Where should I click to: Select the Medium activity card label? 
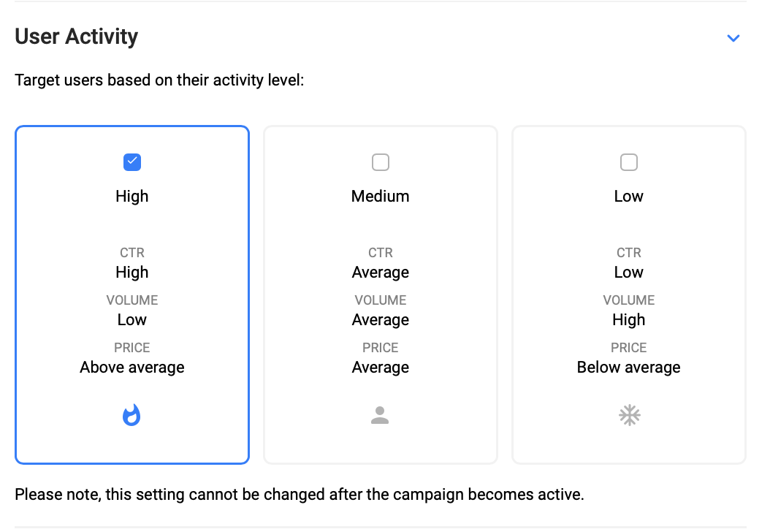pyautogui.click(x=381, y=196)
